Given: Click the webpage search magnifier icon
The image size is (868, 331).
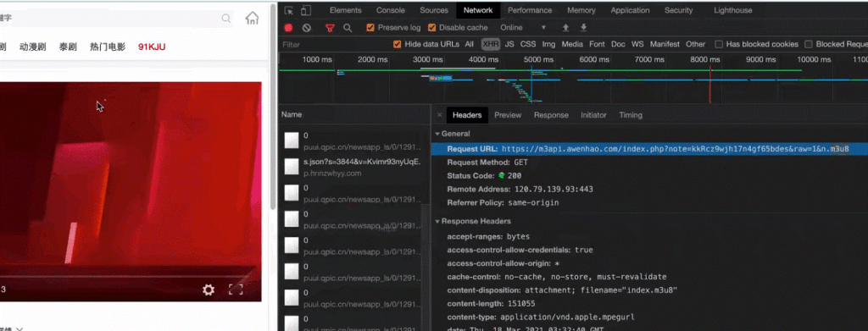Looking at the screenshot, I should click(x=226, y=19).
